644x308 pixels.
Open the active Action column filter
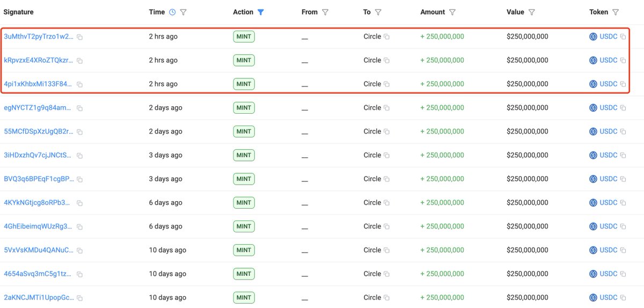[261, 12]
